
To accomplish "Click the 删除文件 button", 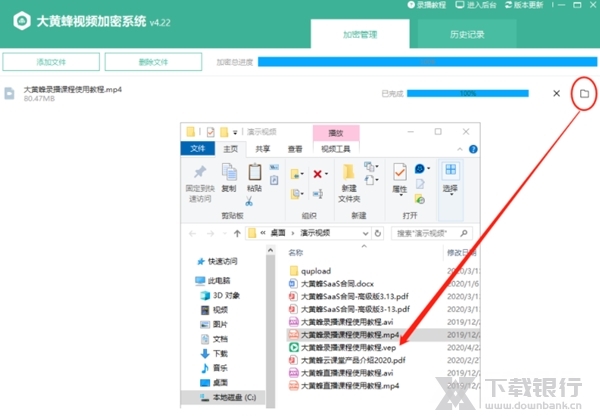I will point(153,62).
